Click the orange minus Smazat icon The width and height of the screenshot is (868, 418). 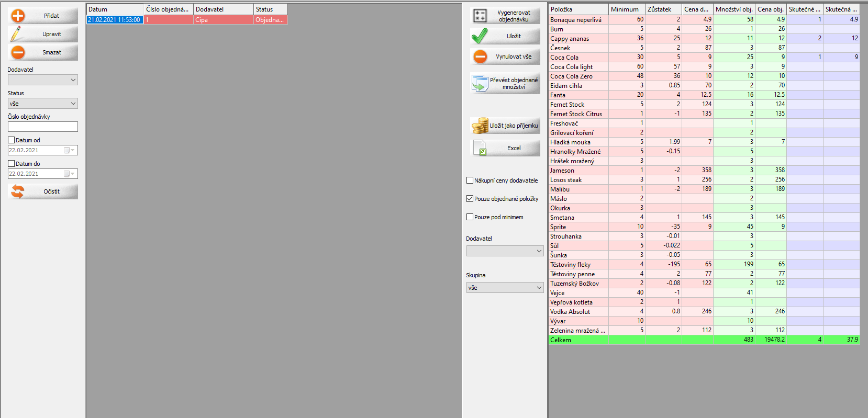pyautogui.click(x=18, y=52)
